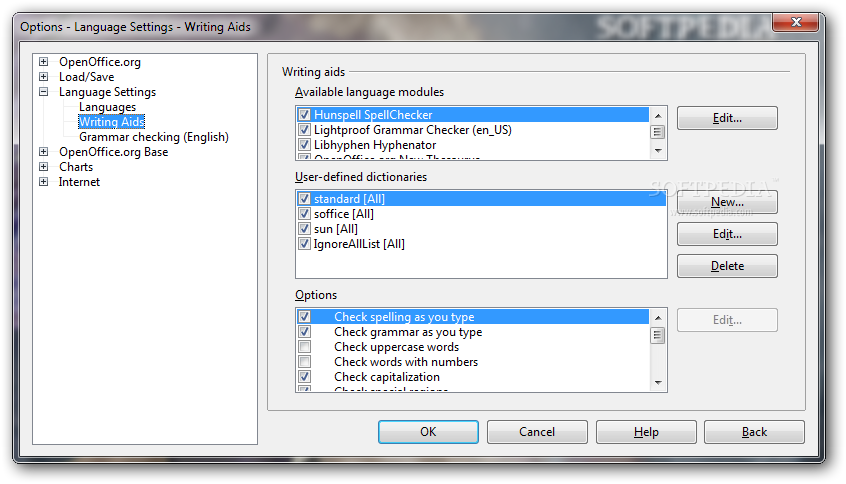Click Delete to remove selected dictionary
The image size is (846, 484).
727,266
